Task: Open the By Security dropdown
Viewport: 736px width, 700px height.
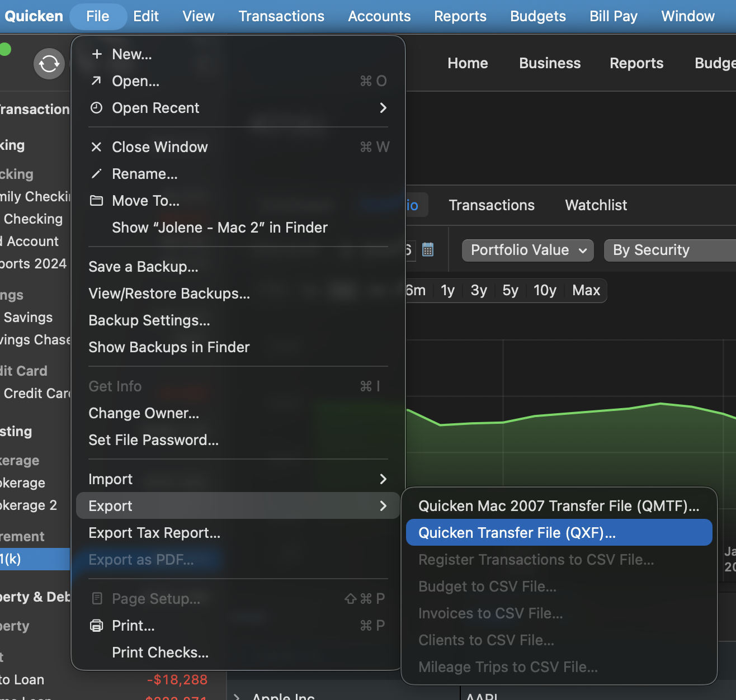Action: pos(670,250)
